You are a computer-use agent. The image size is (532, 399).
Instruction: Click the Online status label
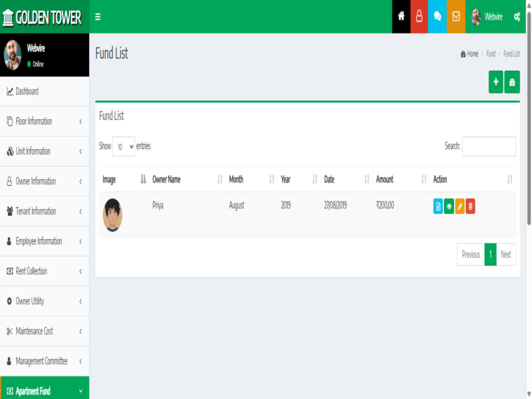35,64
